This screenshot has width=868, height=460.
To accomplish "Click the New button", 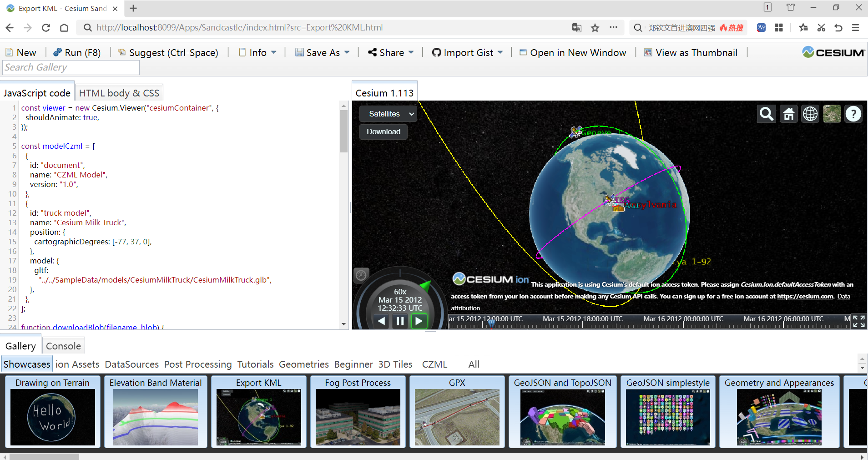I will click(x=21, y=52).
